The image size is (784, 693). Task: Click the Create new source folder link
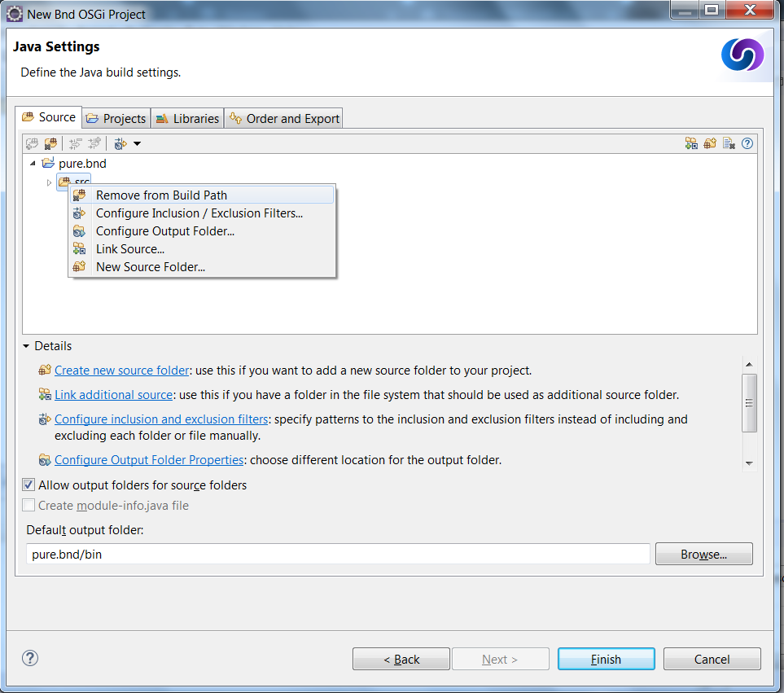pos(121,370)
